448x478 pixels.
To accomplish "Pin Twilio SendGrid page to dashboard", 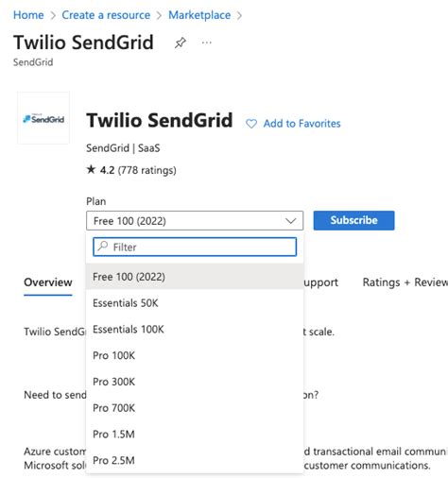I will tap(181, 43).
